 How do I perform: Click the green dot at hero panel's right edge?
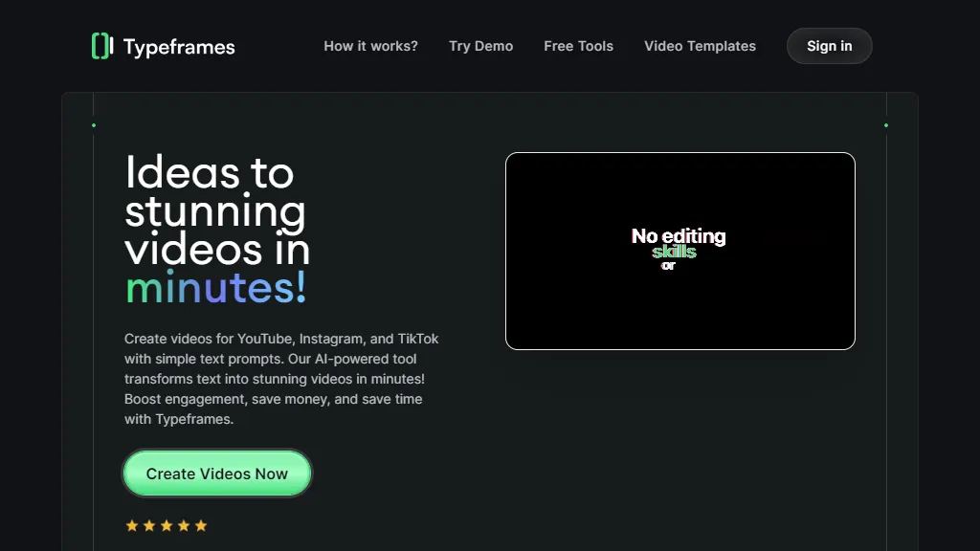[886, 125]
